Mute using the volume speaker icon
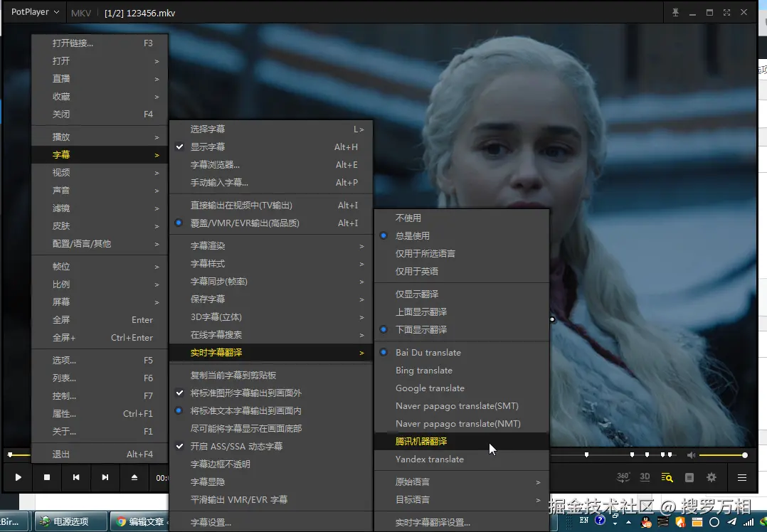 tap(691, 455)
